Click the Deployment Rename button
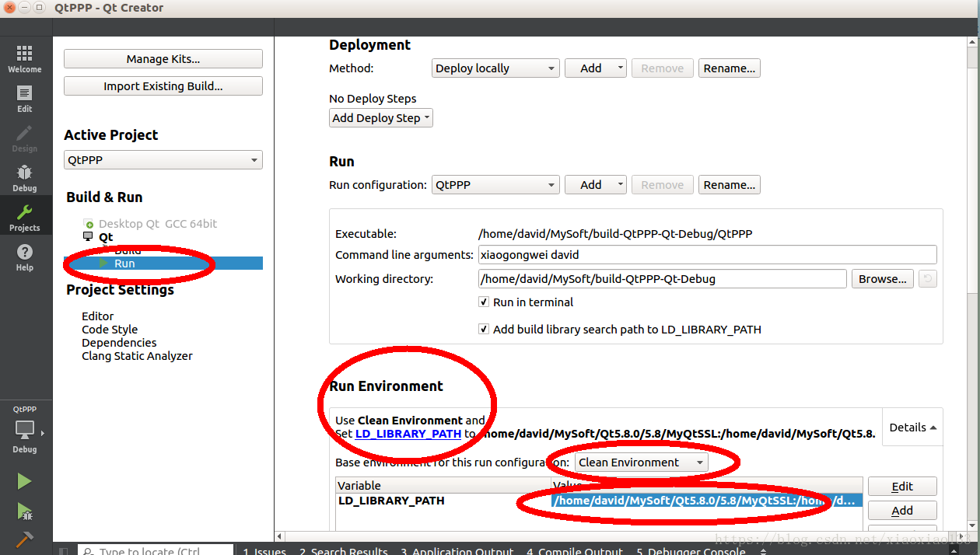This screenshot has width=980, height=555. pos(729,68)
